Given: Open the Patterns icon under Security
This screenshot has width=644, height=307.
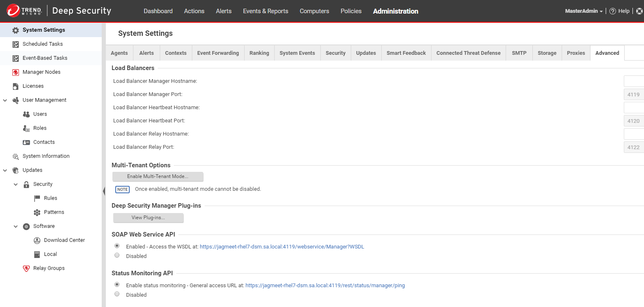Looking at the screenshot, I should (37, 212).
